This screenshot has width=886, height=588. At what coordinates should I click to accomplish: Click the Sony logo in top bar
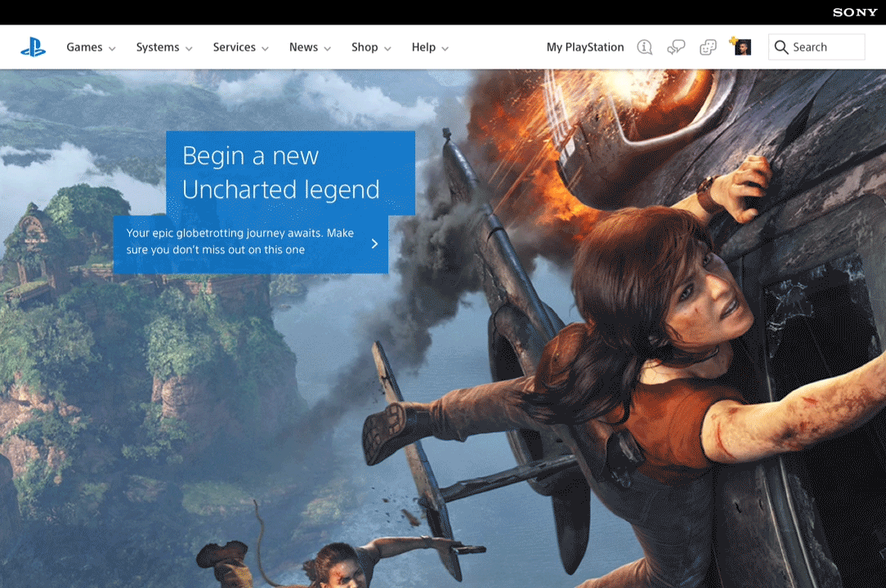(854, 12)
